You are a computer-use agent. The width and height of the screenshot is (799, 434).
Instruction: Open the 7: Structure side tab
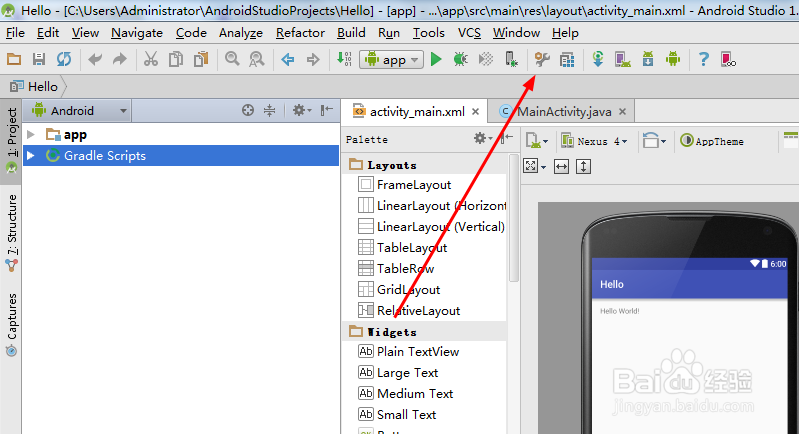[11, 232]
